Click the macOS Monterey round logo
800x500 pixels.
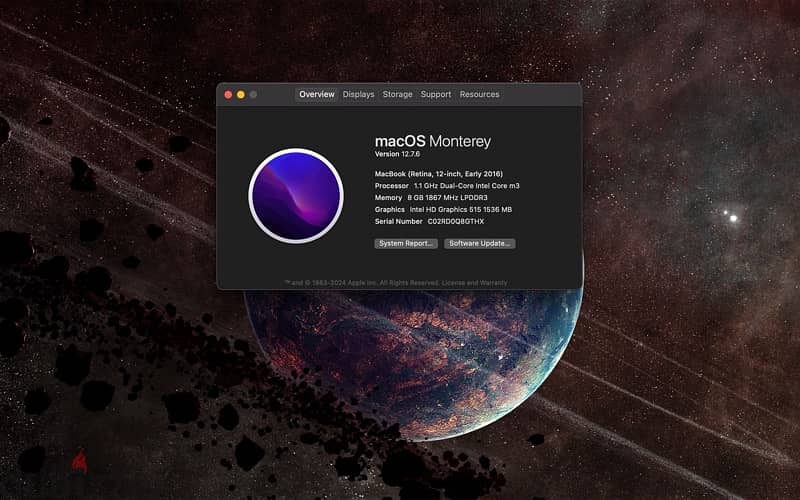pos(296,196)
